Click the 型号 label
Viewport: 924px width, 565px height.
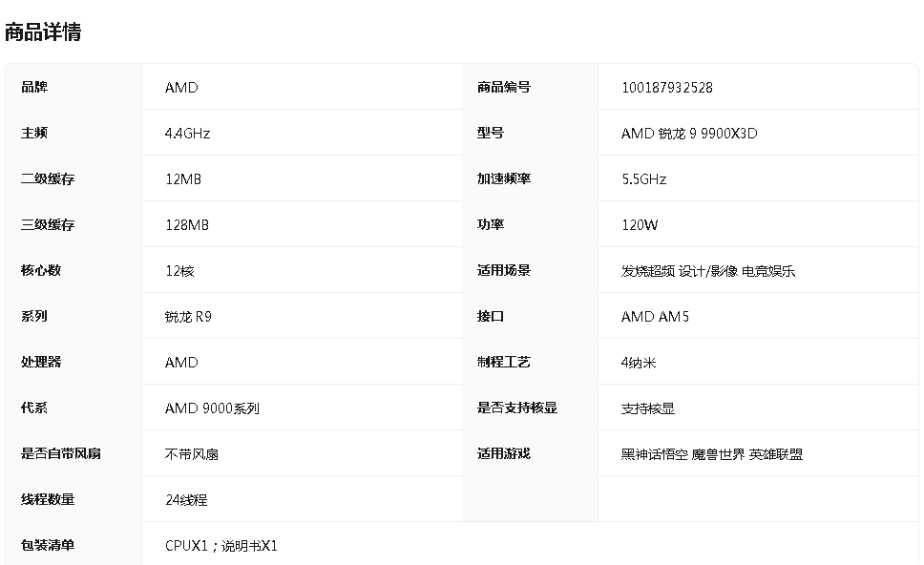click(x=491, y=134)
